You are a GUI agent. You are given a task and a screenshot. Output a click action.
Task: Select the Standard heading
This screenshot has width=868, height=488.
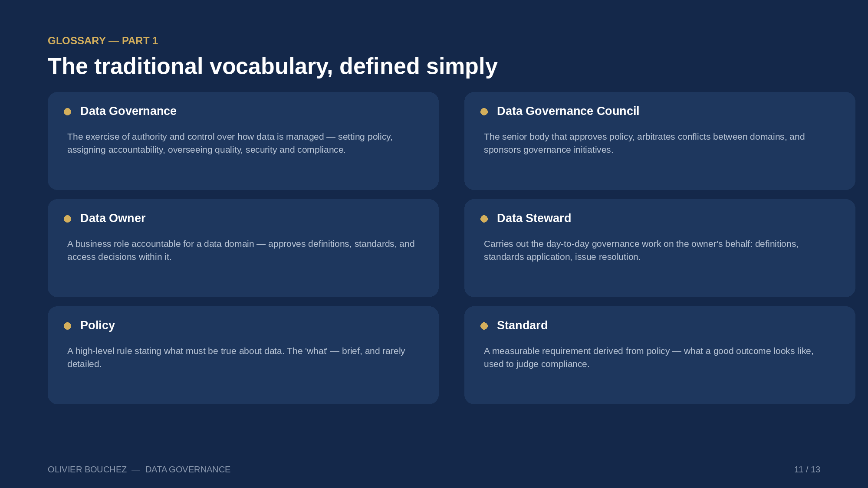coord(522,325)
